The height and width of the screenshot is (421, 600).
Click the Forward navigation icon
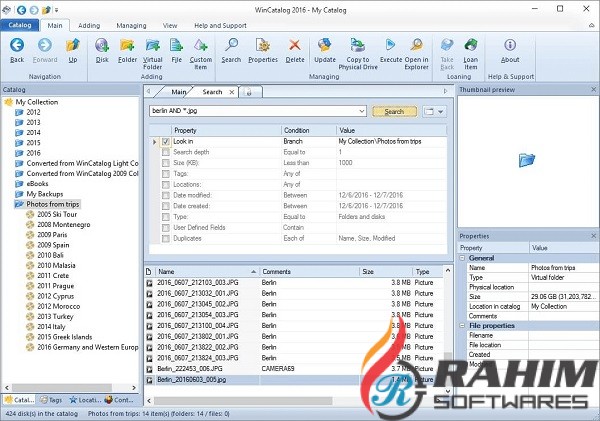45,46
